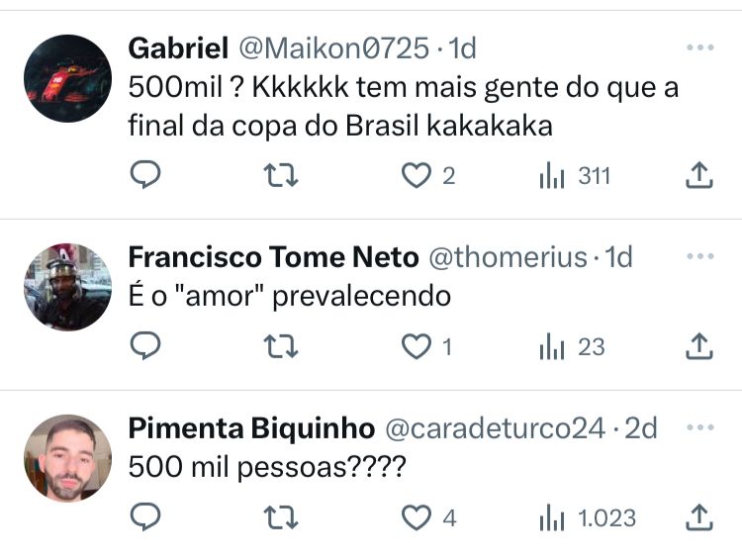Like Francisco Tome Neto's tweet
This screenshot has width=742, height=560.
(416, 346)
